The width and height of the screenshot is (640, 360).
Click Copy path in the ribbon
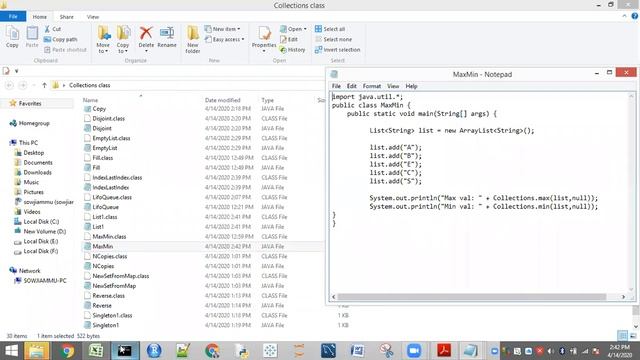[x=60, y=39]
